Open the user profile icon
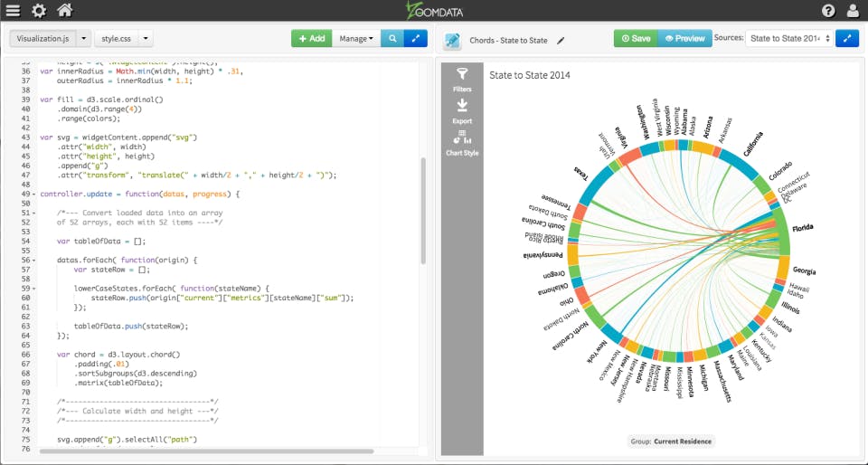 (854, 11)
